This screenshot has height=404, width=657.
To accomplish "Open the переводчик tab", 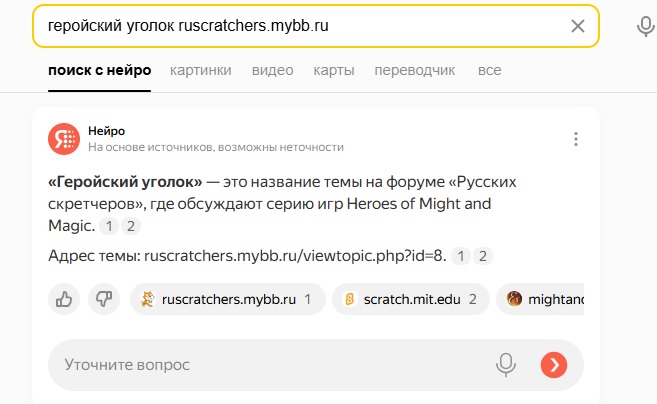I will 414,70.
